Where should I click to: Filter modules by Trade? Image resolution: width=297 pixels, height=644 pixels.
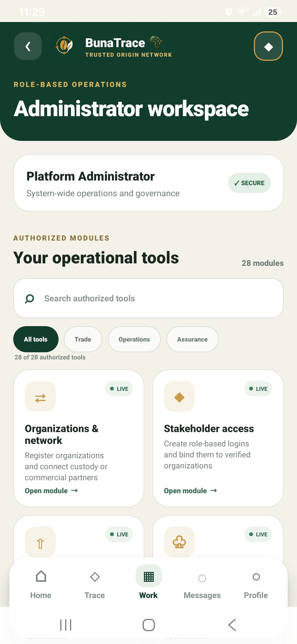click(83, 339)
